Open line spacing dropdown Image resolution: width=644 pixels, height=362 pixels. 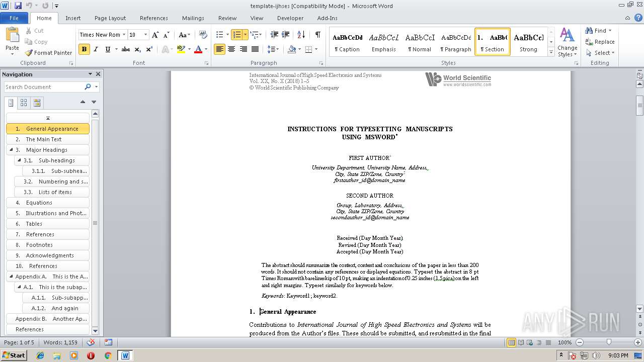(x=273, y=49)
